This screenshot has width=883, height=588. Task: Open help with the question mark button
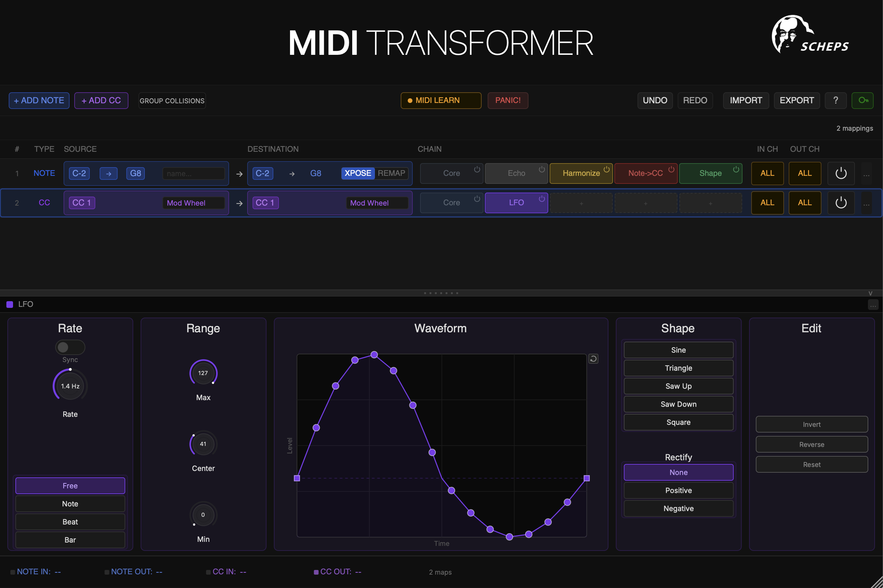(x=836, y=101)
